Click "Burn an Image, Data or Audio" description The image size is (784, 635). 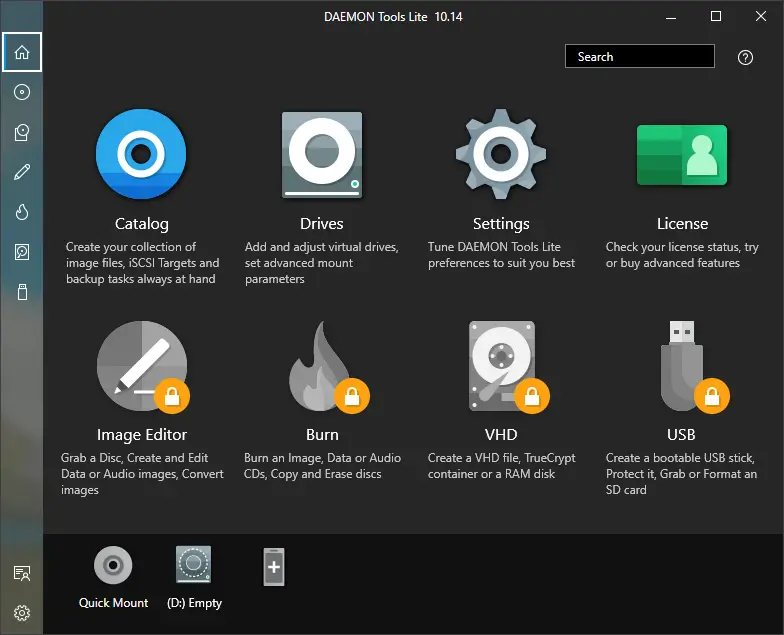tap(322, 458)
